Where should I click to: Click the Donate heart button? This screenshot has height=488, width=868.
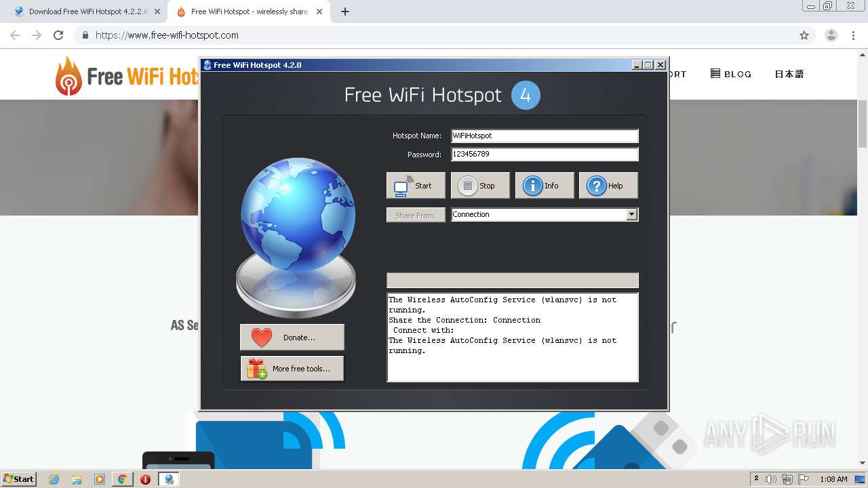[x=292, y=337]
